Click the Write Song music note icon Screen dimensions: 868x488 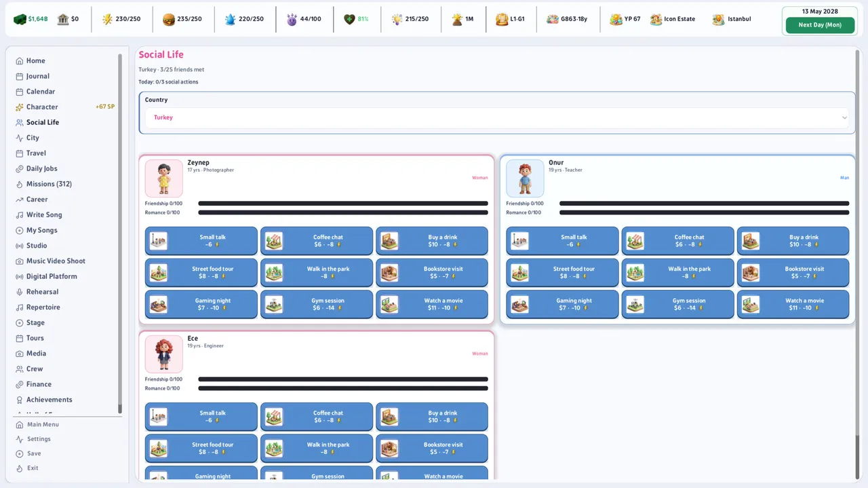pos(20,215)
